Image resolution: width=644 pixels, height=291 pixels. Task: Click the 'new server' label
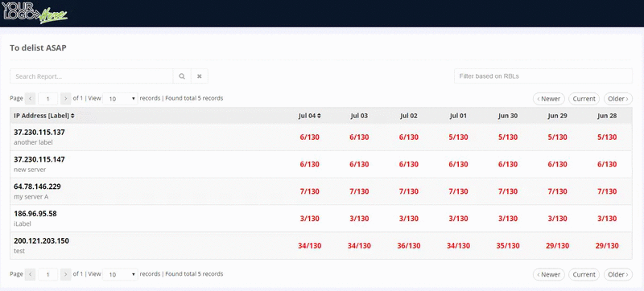point(30,170)
